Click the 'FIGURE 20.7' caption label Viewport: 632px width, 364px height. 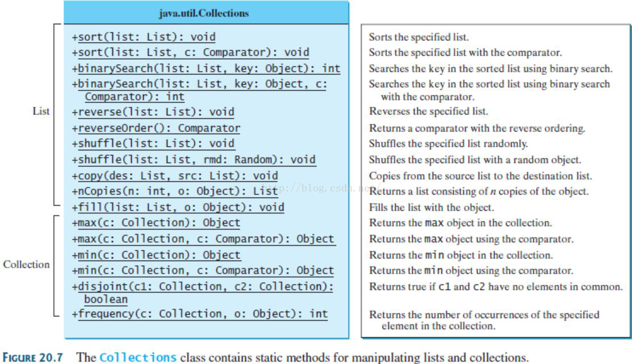click(x=32, y=358)
